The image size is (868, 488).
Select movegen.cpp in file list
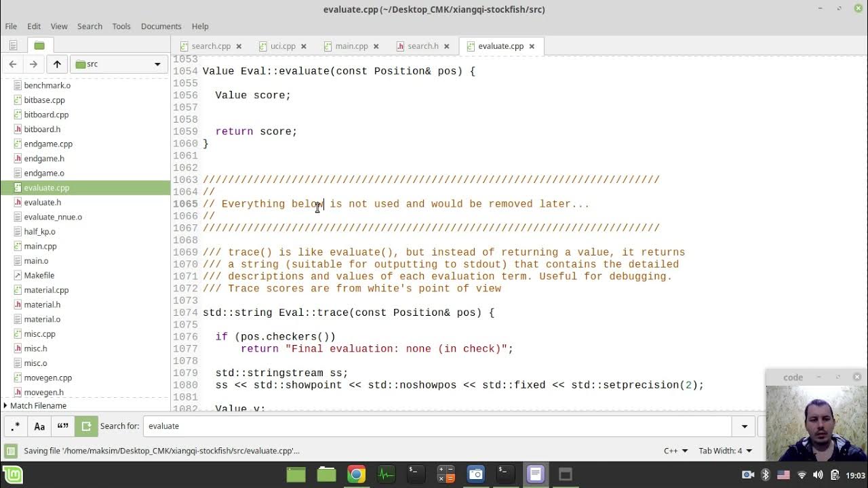(47, 378)
